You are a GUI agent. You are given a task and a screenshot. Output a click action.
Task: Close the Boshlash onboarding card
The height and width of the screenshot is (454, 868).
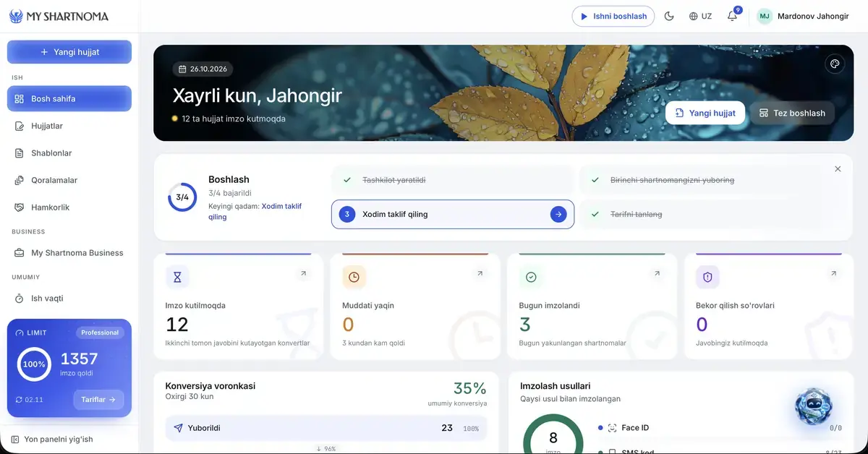click(x=838, y=169)
